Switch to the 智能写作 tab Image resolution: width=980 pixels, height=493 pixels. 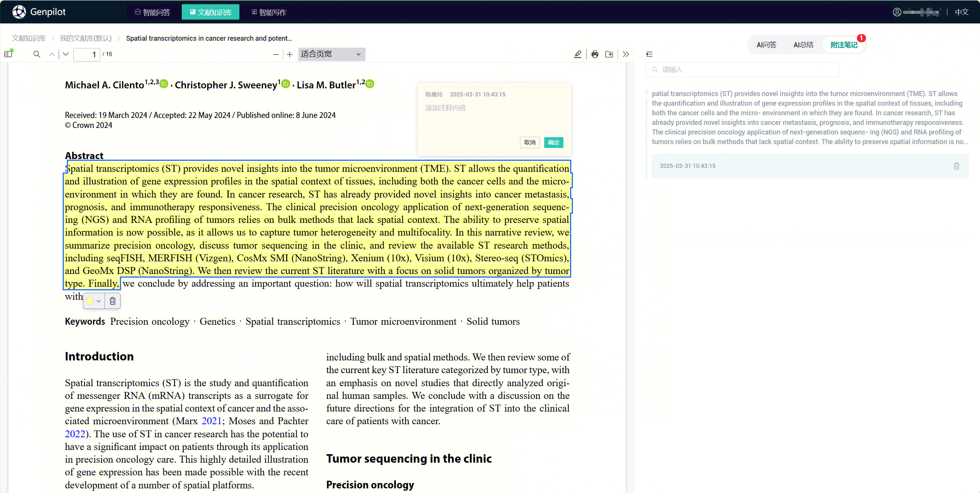pyautogui.click(x=269, y=12)
